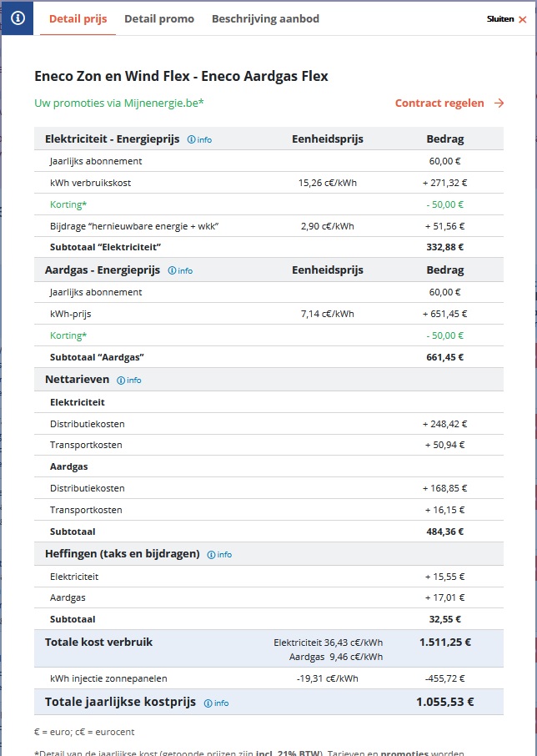Switch to the Detail promo tab

(159, 19)
